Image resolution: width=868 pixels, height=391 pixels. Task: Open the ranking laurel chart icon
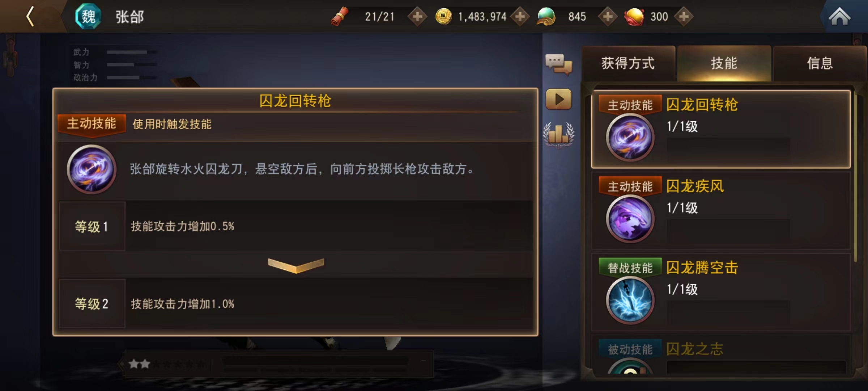coord(558,135)
